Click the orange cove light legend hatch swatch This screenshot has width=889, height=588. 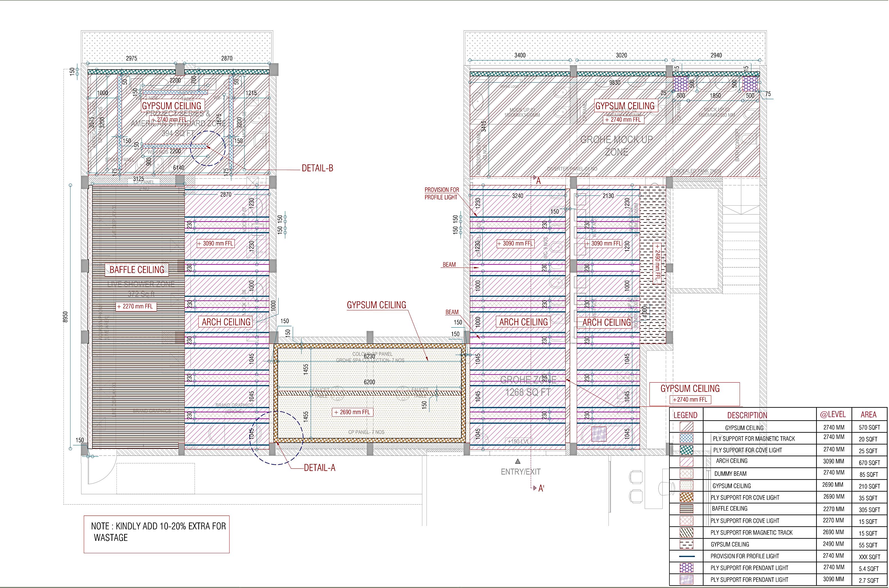tap(686, 497)
